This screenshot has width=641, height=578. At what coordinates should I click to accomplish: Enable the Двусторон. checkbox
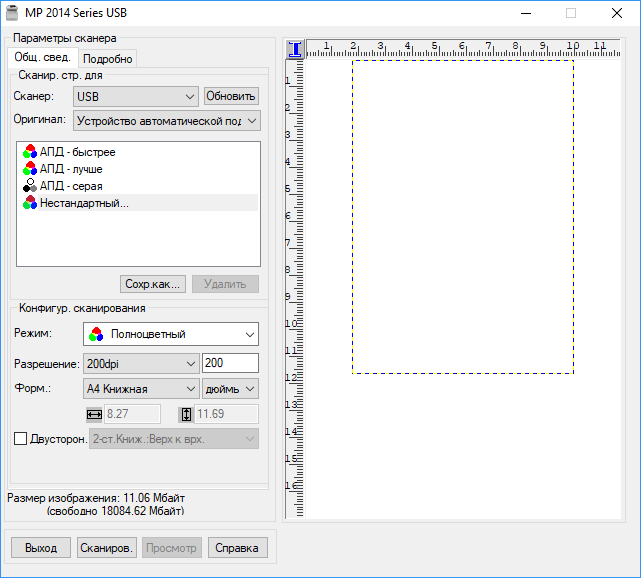pos(20,439)
